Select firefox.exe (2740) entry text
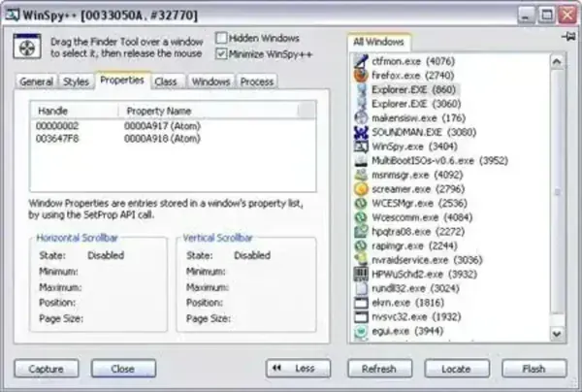This screenshot has height=392, width=582. 413,76
